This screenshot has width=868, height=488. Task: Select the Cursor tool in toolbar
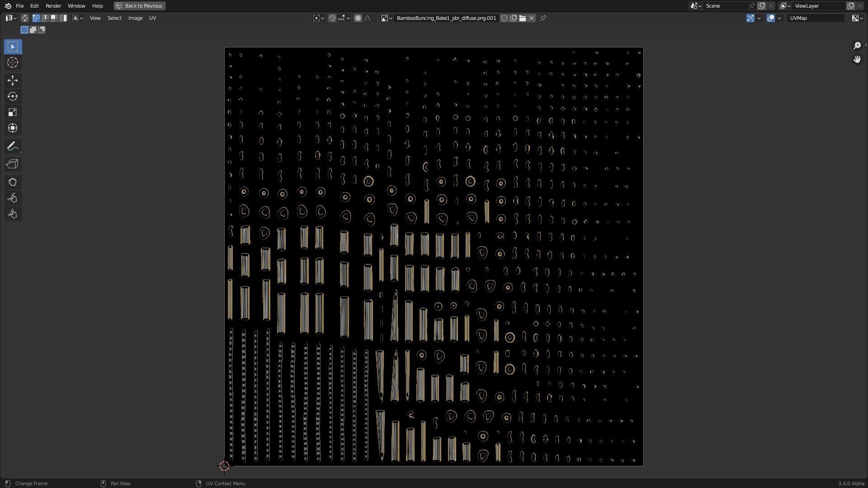click(x=13, y=62)
